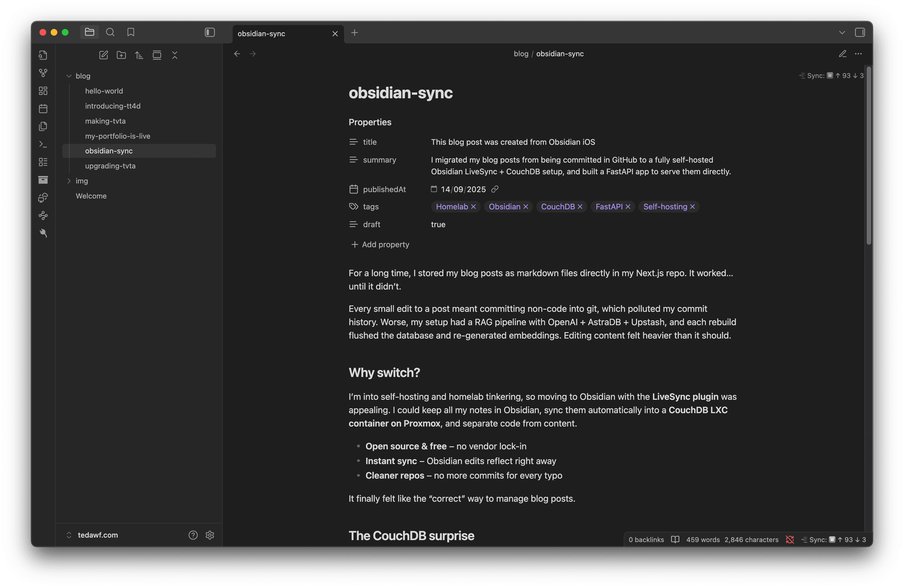
Task: Toggle the left sidebar
Action: 210,32
